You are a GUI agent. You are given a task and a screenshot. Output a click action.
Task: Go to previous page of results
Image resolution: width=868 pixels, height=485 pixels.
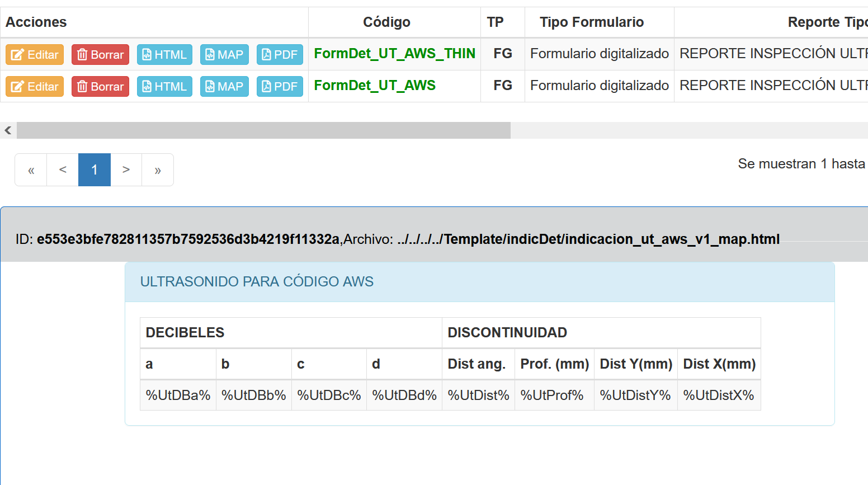tap(63, 170)
